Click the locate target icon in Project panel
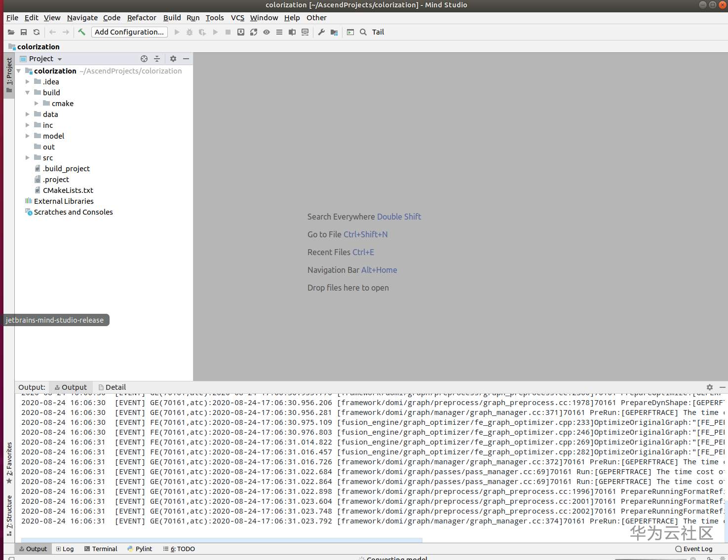This screenshot has height=560, width=728. (x=144, y=59)
